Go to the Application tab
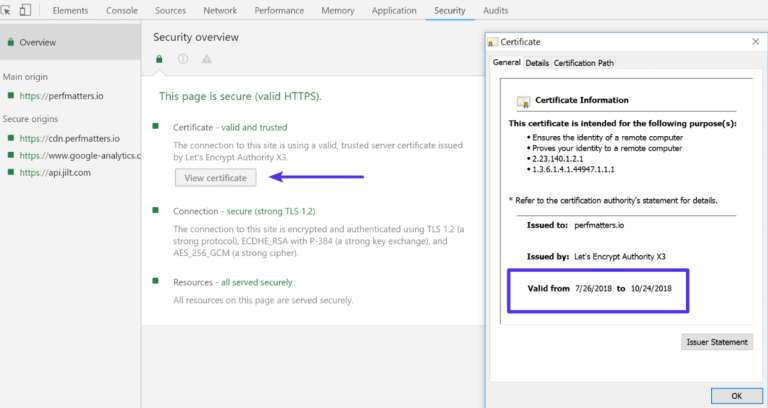Screen dimensions: 768x408 tap(394, 10)
